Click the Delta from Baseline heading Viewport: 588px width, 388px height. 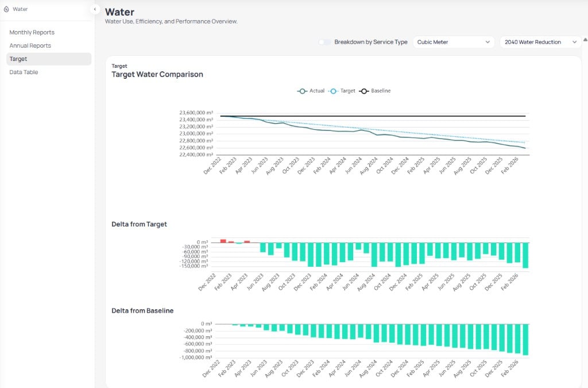[142, 311]
